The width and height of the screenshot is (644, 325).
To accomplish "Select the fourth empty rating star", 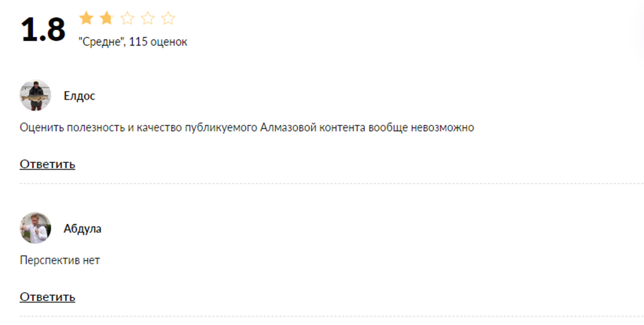I will click(x=148, y=19).
